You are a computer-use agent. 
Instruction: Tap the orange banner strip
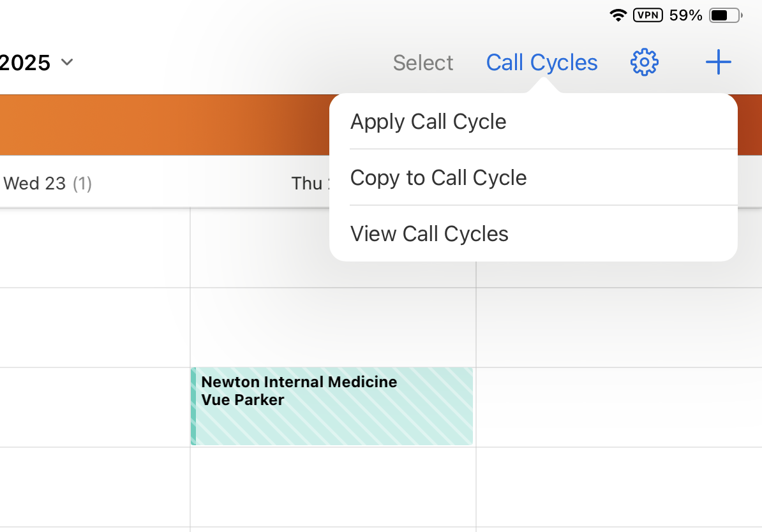(x=160, y=125)
